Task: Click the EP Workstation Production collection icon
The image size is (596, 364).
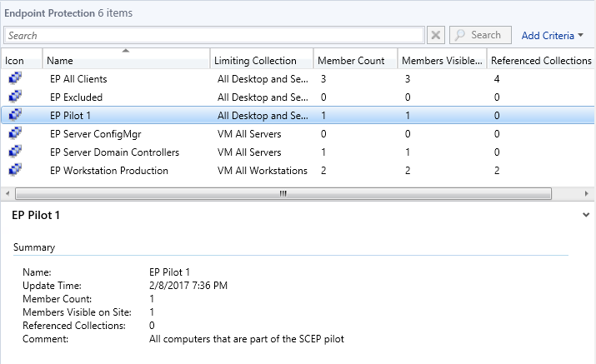Action: point(15,171)
